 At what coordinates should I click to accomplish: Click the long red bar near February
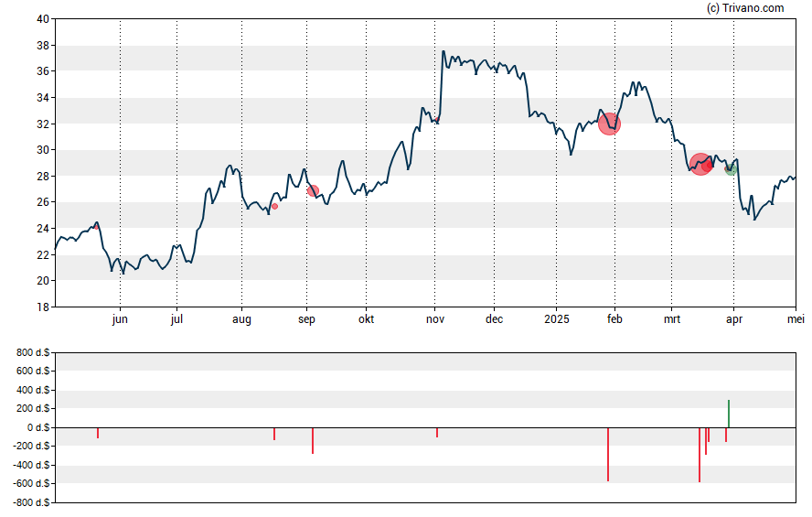point(608,454)
